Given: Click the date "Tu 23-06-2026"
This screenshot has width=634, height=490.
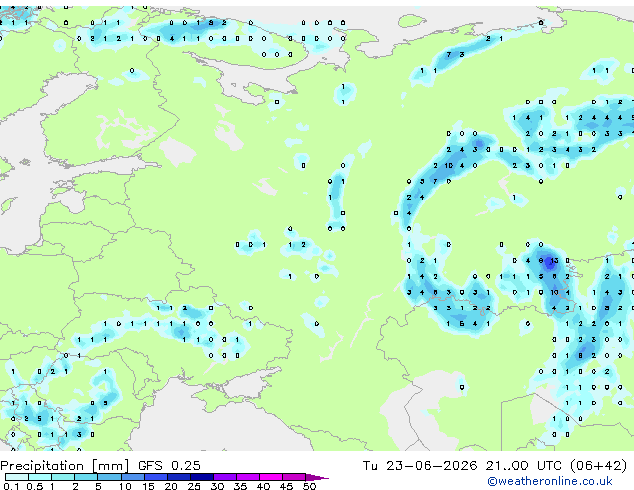Looking at the screenshot, I should click(420, 466).
